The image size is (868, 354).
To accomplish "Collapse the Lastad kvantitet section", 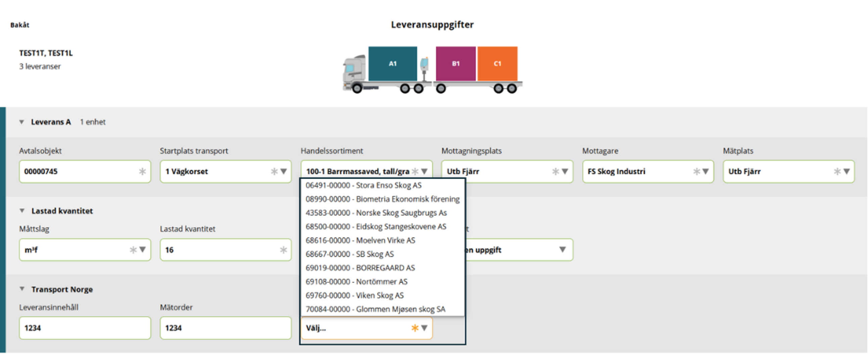I will (x=22, y=211).
